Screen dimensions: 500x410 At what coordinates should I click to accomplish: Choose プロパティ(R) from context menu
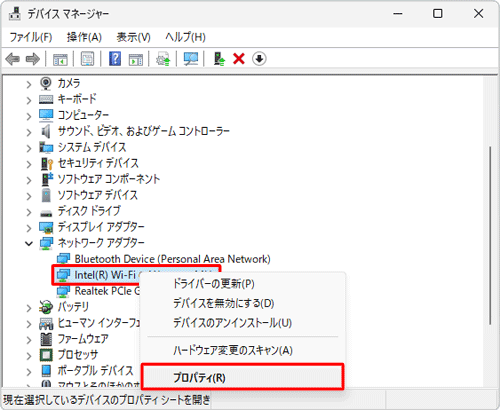point(243,377)
